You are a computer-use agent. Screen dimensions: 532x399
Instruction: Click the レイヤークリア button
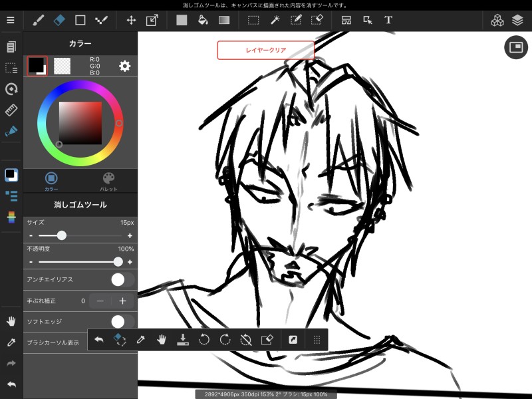[x=265, y=51]
